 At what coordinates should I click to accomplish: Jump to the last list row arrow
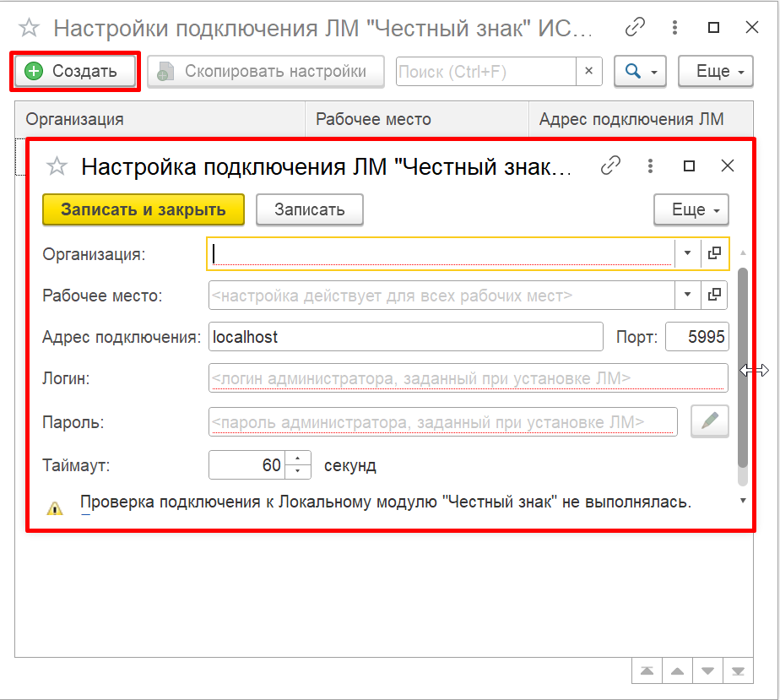[x=738, y=671]
